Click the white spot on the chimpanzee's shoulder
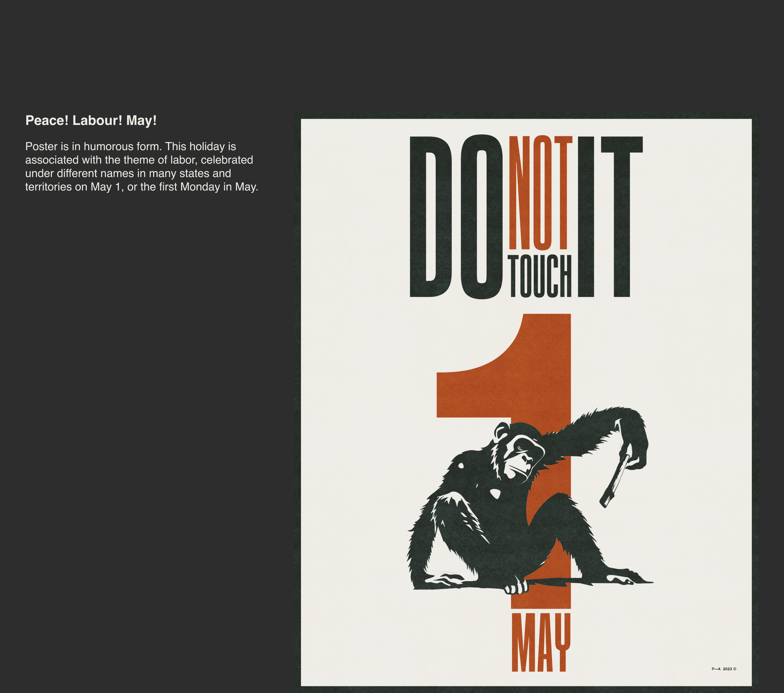784x693 pixels. coord(461,466)
